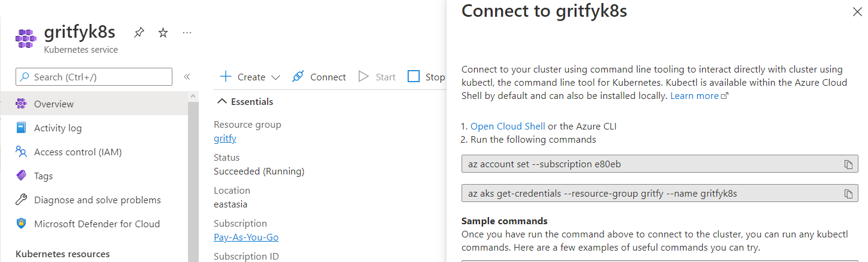Screen dimensions: 868x262
Task: Click the Kubernetes service cluster icon
Action: pos(26,38)
